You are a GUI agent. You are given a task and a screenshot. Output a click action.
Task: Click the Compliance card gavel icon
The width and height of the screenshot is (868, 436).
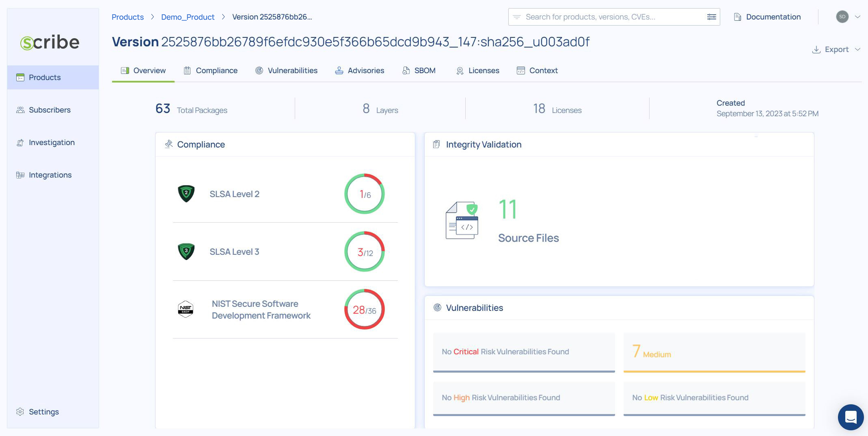(168, 144)
